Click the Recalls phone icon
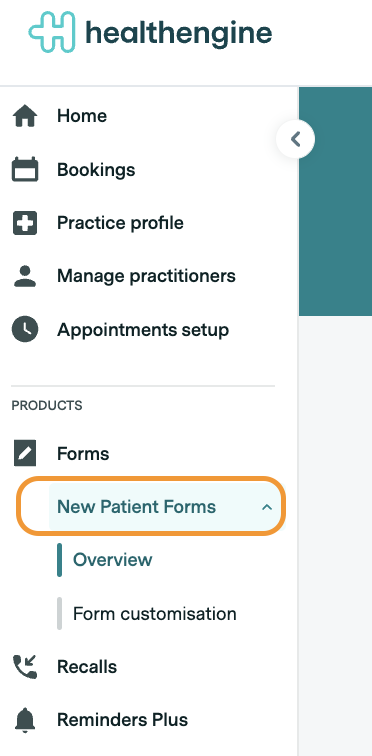Image resolution: width=372 pixels, height=756 pixels. pyautogui.click(x=25, y=667)
